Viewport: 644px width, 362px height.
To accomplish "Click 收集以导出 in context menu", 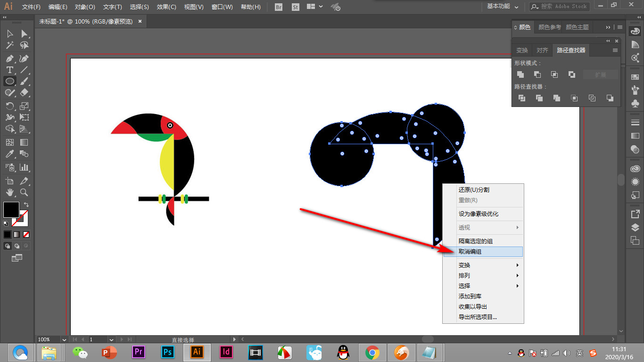I will [x=483, y=307].
